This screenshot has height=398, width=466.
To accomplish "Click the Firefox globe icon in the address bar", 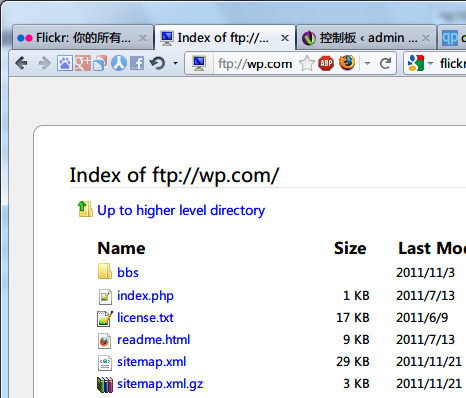I will (347, 63).
